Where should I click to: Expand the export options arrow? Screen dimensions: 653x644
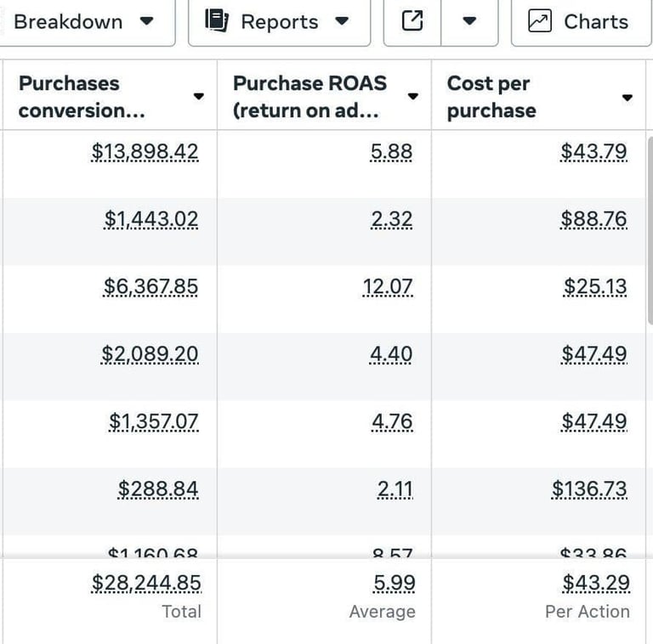pos(469,21)
